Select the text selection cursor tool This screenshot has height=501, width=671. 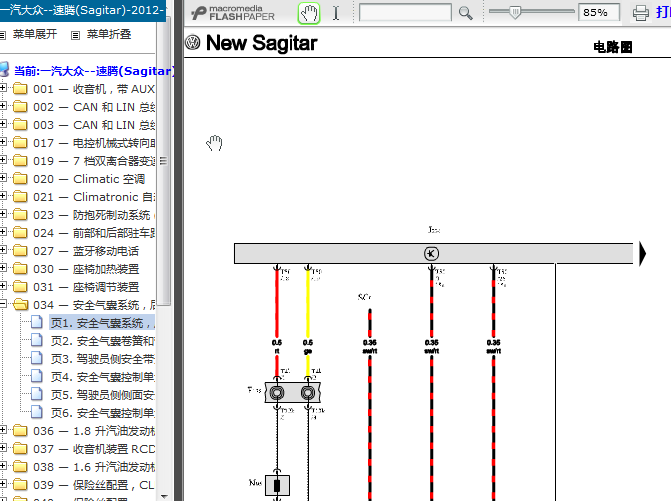click(x=336, y=13)
